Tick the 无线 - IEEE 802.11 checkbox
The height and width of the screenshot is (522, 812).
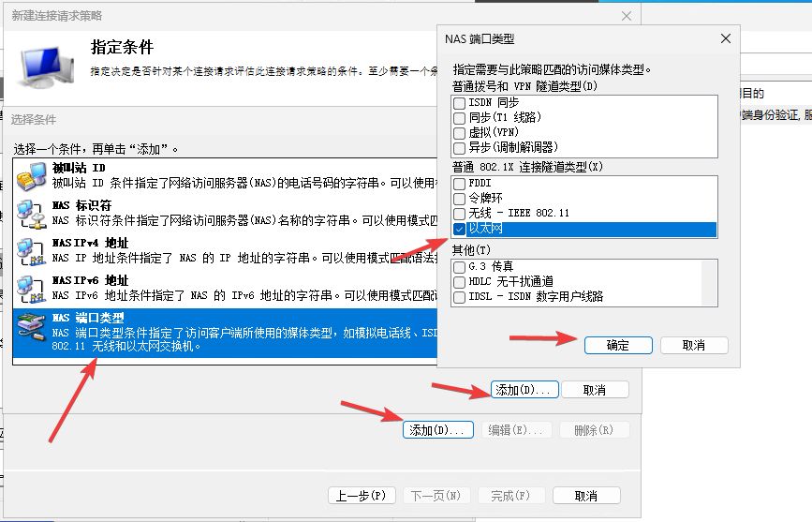tap(459, 214)
